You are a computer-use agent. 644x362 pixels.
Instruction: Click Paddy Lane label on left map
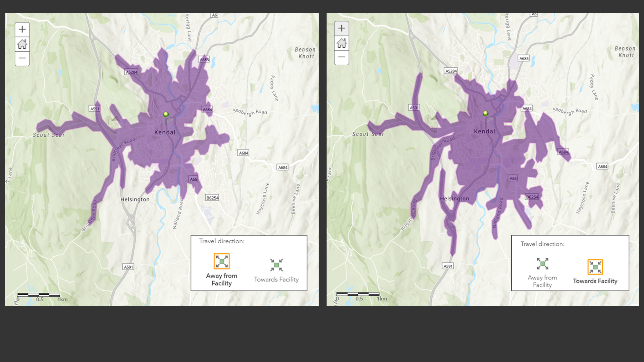274,88
